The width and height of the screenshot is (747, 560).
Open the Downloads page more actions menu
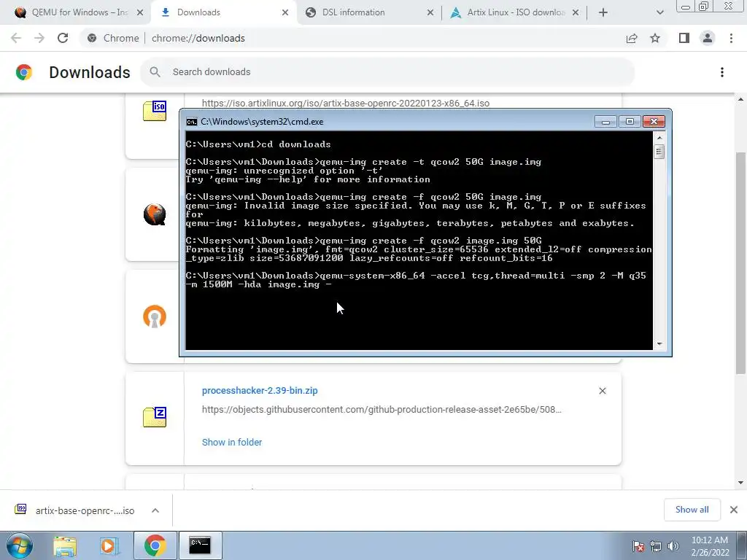click(x=721, y=72)
